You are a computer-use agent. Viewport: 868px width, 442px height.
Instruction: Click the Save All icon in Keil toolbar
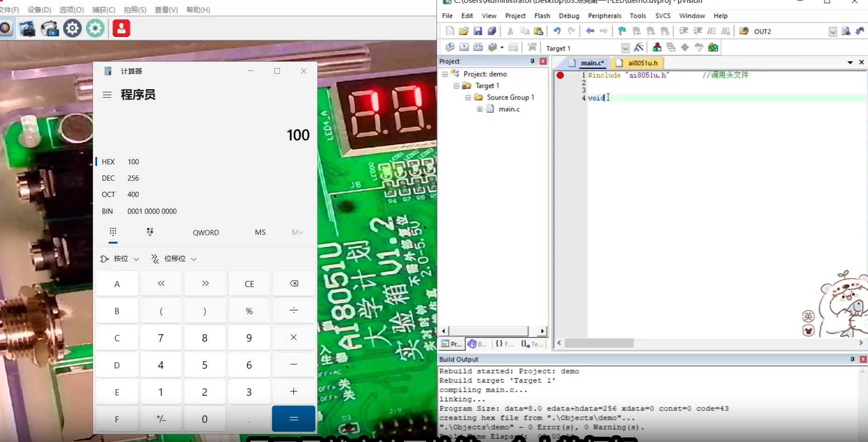tap(491, 31)
